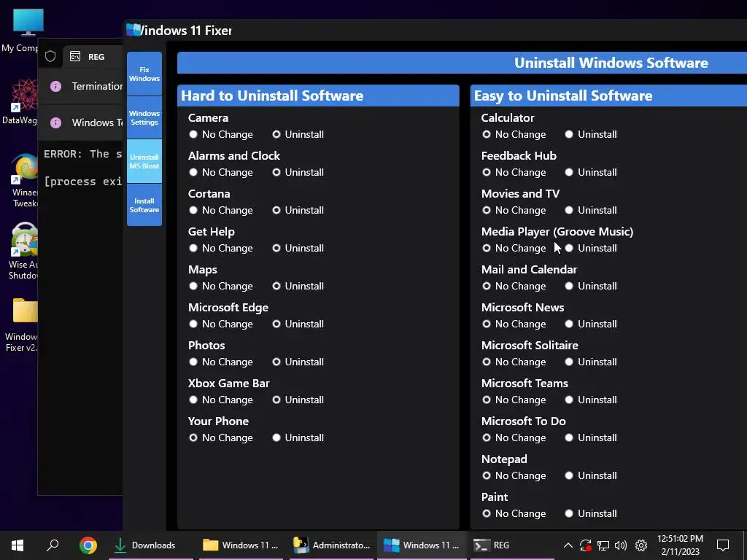Viewport: 747px width, 560px height.
Task: Open taskbar clock showing 12:51:02 PM
Action: coord(680,545)
